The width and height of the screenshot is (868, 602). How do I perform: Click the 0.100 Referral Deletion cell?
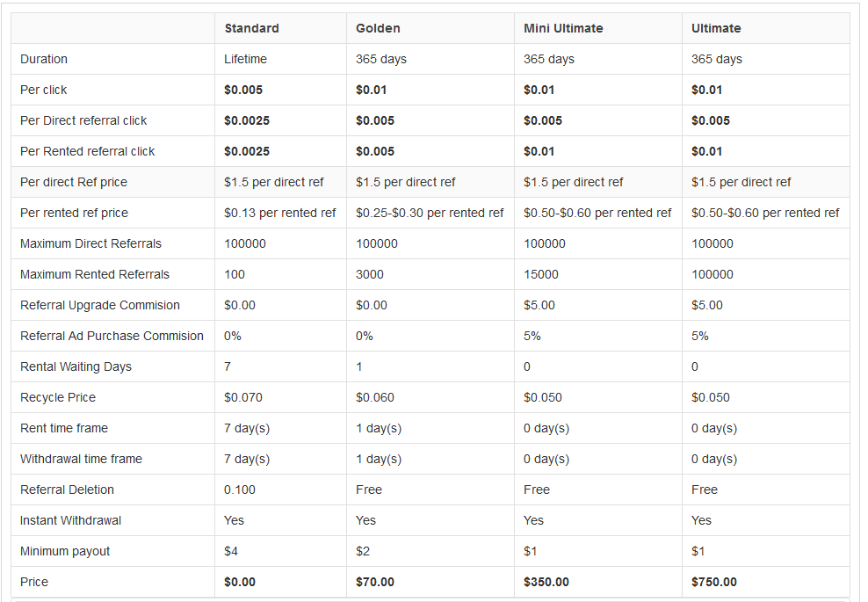pyautogui.click(x=240, y=490)
